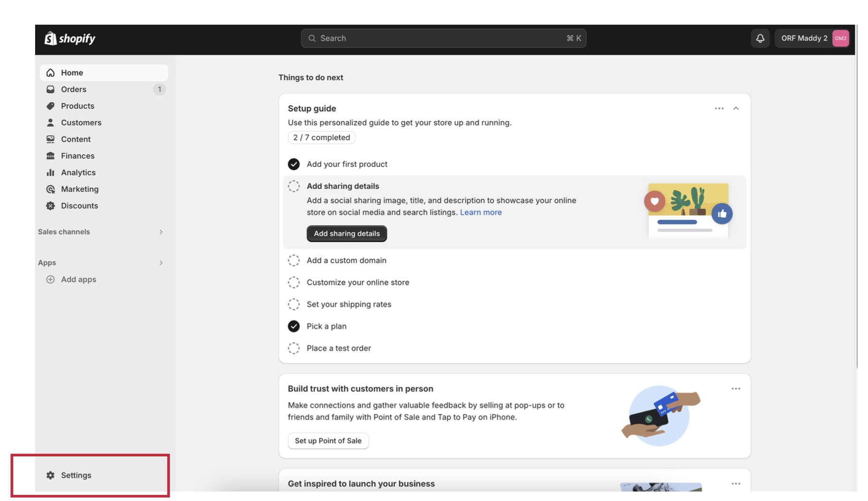Expand the Pick a plan step
The image size is (868, 501).
click(x=327, y=326)
